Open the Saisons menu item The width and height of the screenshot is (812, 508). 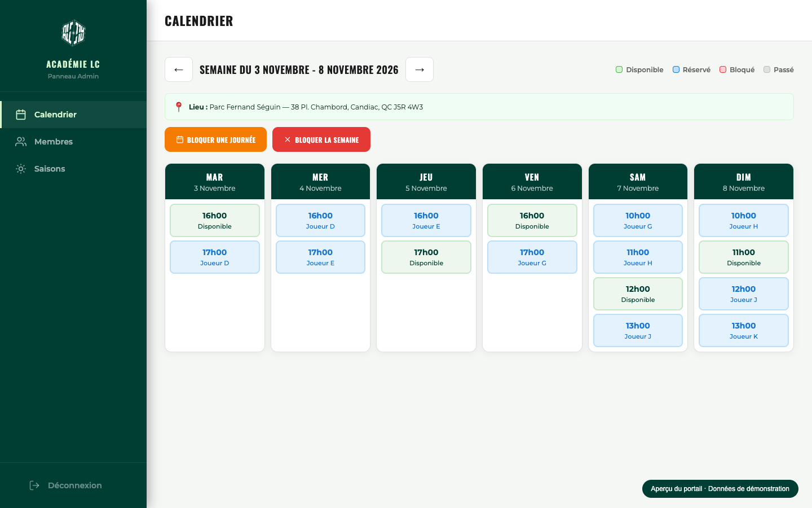click(73, 169)
